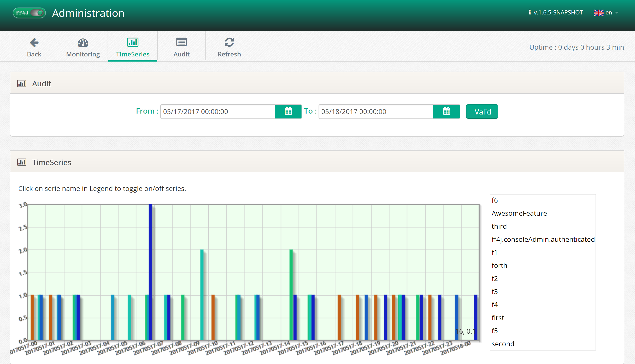This screenshot has height=364, width=635.
Task: Click the Valid button
Action: pos(482,111)
